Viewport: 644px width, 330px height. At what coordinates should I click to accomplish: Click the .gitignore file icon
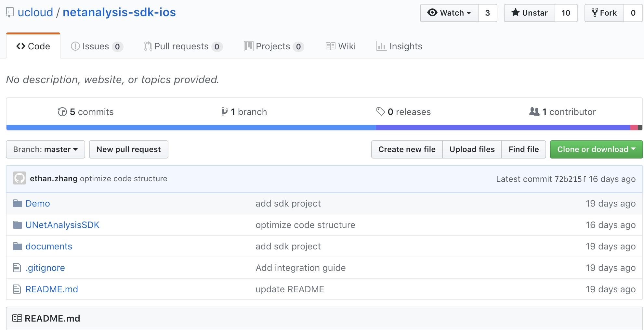coord(17,268)
